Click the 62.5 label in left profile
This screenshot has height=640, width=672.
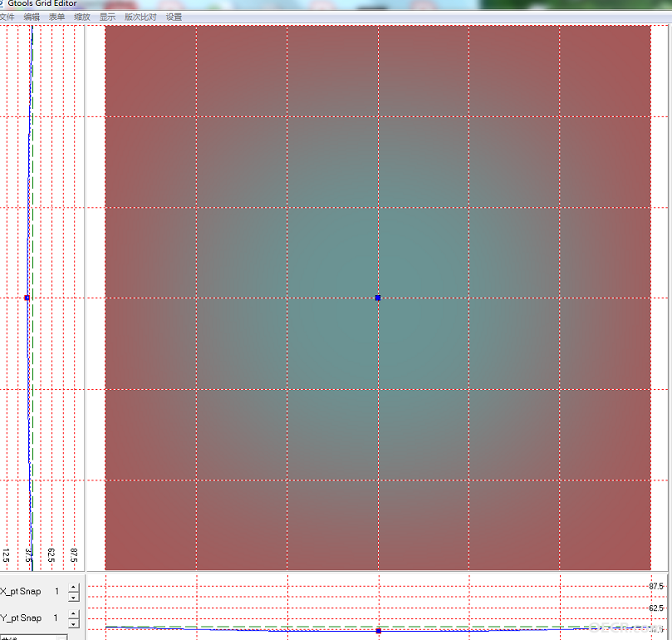(51, 555)
